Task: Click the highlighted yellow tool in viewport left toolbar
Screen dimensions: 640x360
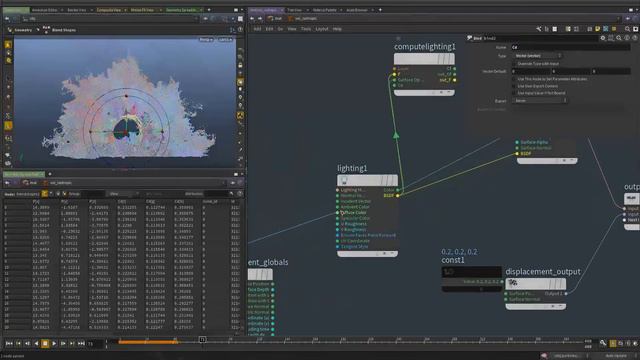Action: [8, 126]
